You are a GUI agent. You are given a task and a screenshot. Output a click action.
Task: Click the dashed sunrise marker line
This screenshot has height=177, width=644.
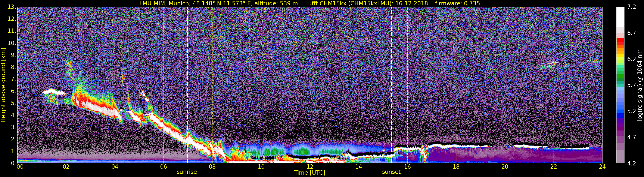pyautogui.click(x=187, y=85)
